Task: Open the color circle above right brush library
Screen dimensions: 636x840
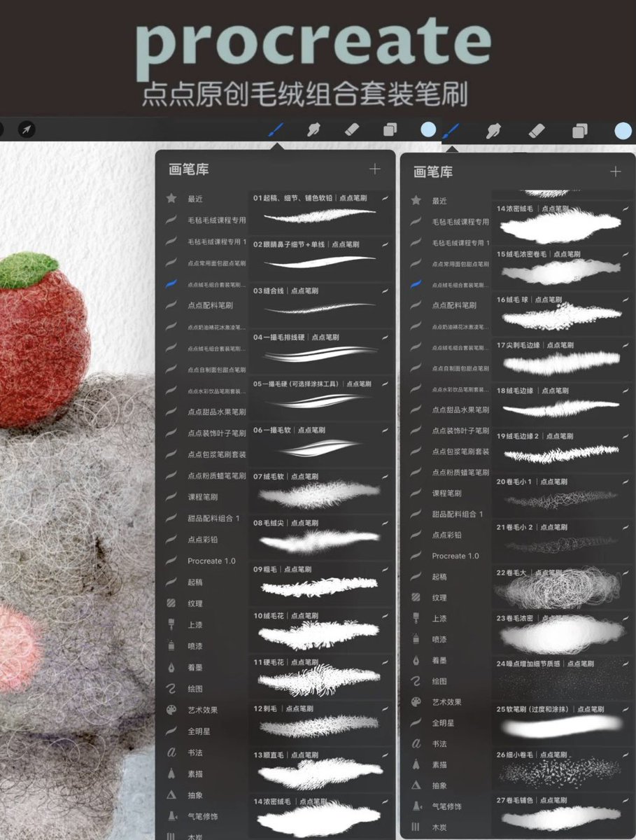Action: click(623, 131)
